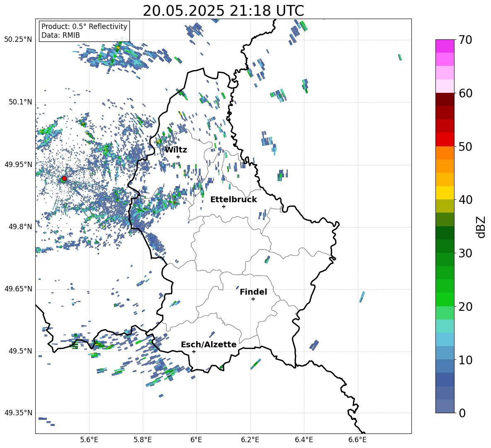The width and height of the screenshot is (491, 448).
Task: Click the dark red swatch just below 60 dBZ
Action: (445, 99)
